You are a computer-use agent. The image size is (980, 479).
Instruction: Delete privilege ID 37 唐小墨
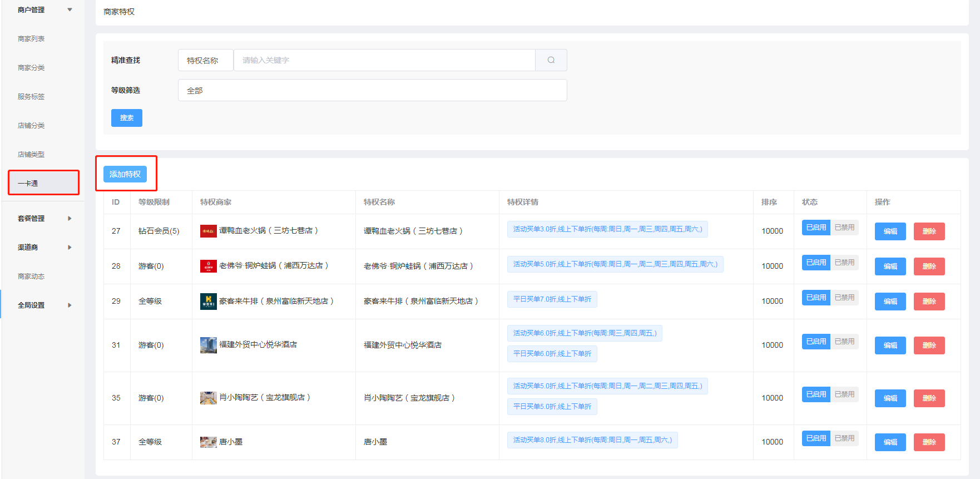click(929, 442)
